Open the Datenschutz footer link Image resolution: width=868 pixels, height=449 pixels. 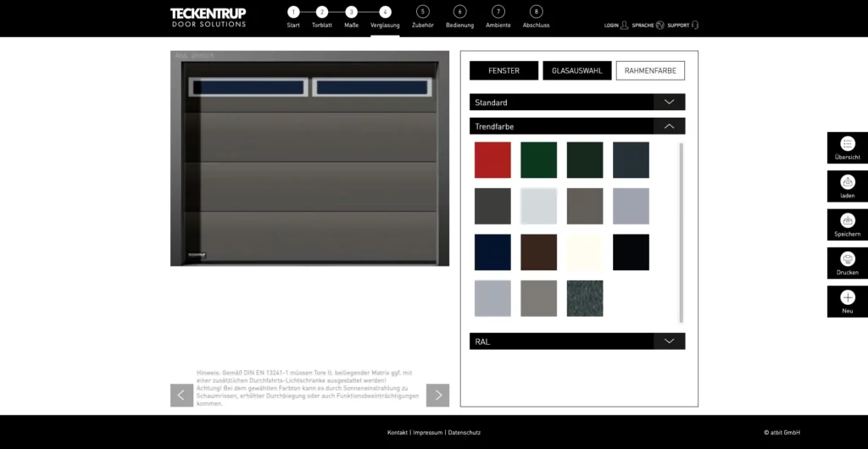pyautogui.click(x=464, y=433)
